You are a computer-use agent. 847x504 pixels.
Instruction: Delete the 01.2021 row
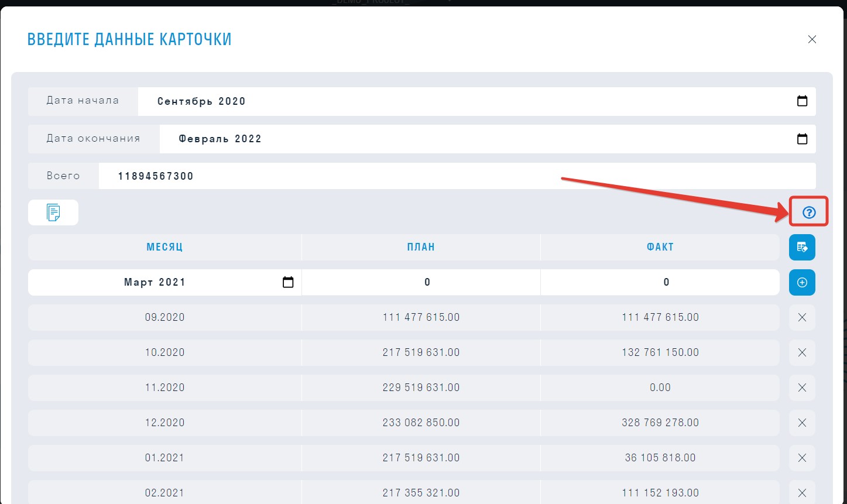[x=802, y=458]
